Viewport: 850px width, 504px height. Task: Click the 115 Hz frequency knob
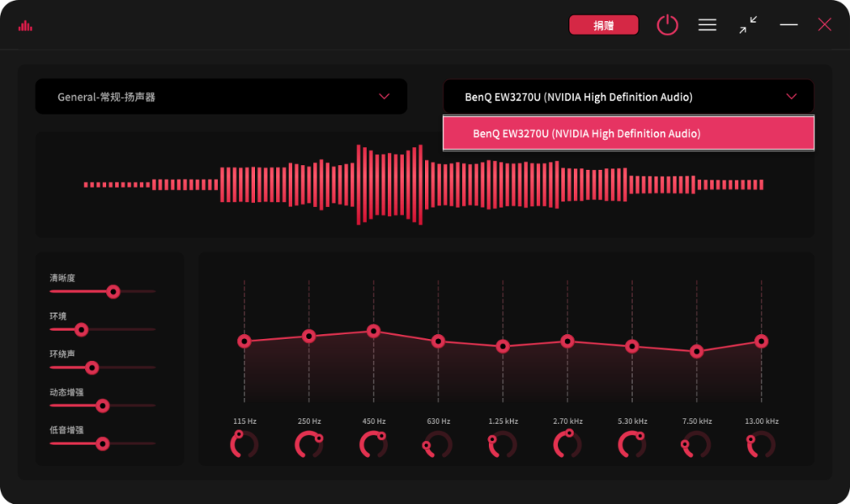(x=245, y=444)
